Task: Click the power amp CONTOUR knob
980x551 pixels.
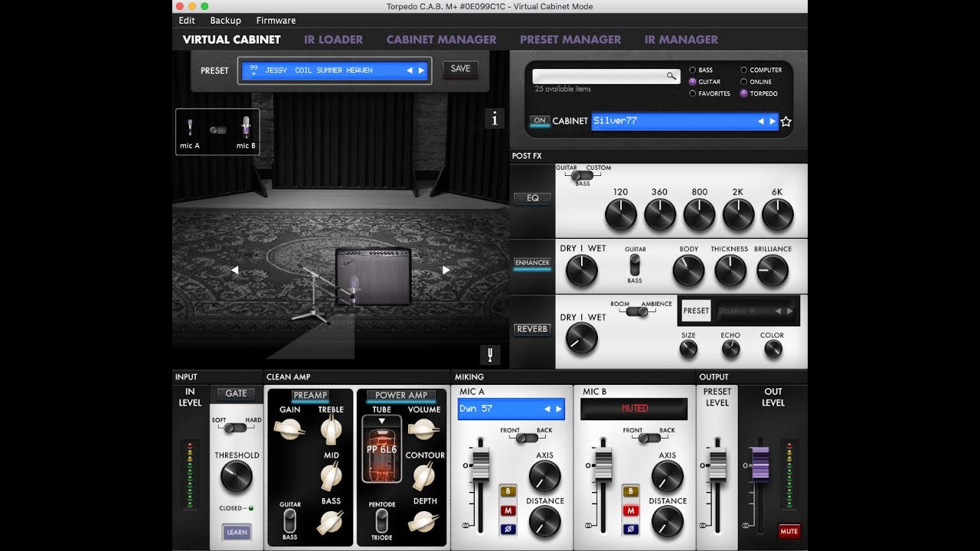Action: (423, 477)
